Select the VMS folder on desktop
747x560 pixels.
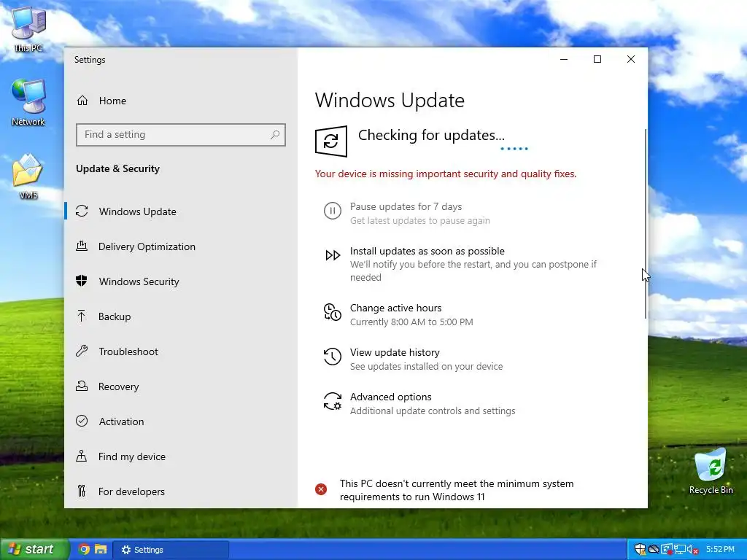click(x=28, y=176)
